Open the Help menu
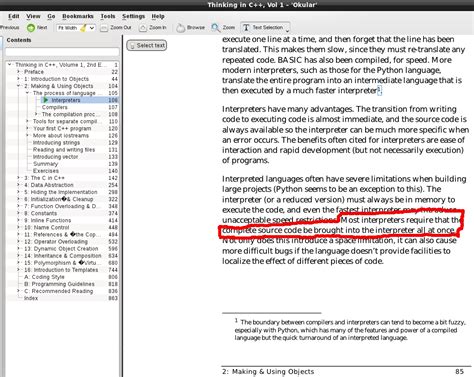The width and height of the screenshot is (474, 377). pyautogui.click(x=158, y=16)
